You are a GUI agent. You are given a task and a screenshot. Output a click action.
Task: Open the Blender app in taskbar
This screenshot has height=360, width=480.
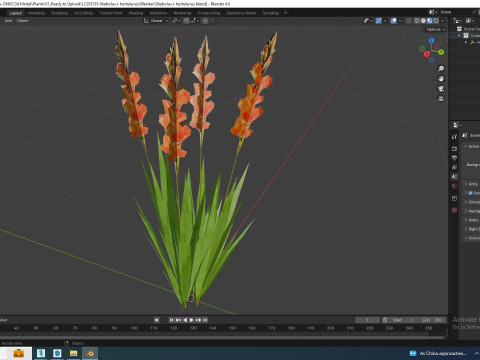(x=90, y=353)
